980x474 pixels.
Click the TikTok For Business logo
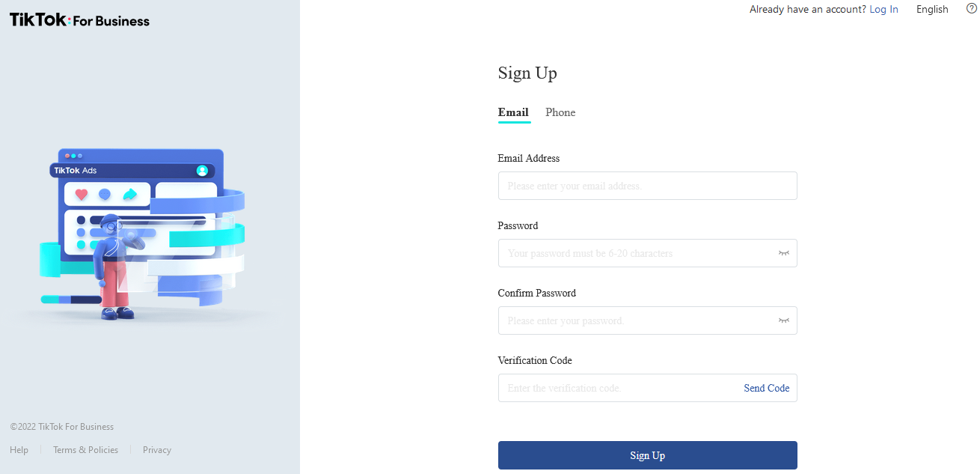[80, 21]
